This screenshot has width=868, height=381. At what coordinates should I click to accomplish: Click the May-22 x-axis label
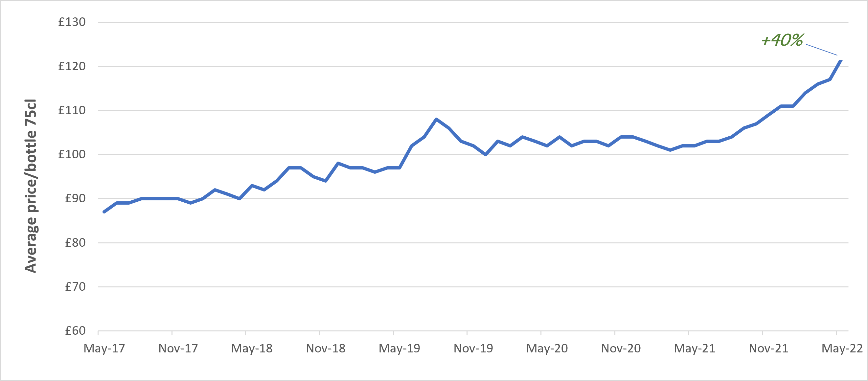[842, 349]
